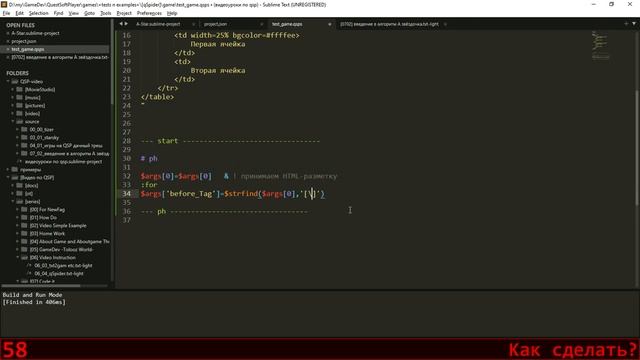Screen dimensions: 640x360
Task: Add a new tab with plus icon
Action: pos(626,24)
